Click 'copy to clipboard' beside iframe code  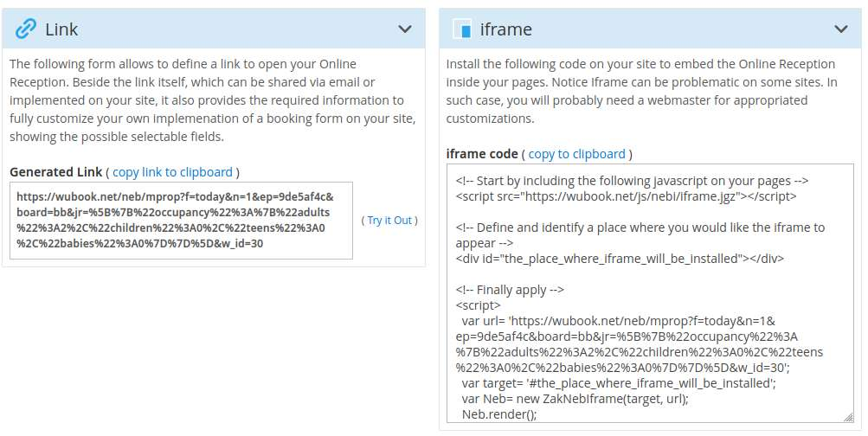tap(576, 154)
